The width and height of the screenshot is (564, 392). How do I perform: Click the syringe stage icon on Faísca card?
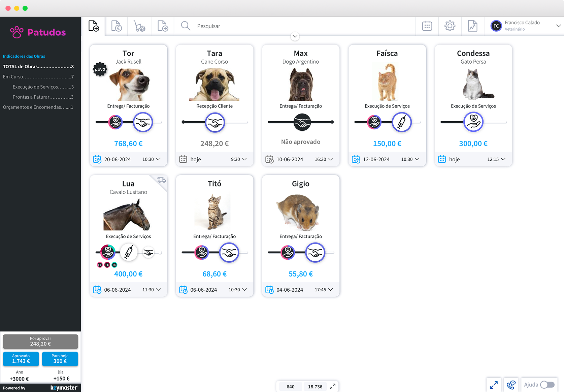tap(401, 122)
